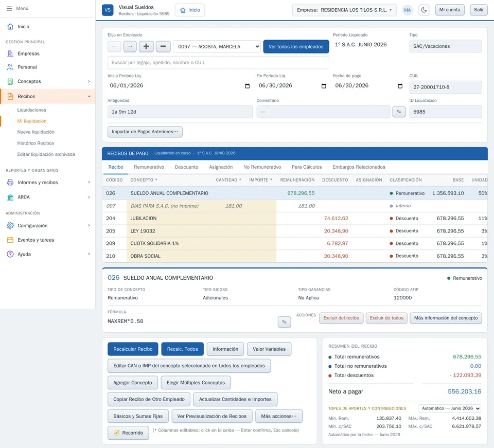Click the plus button beside employee selector
494x448 pixels.
pos(146,47)
